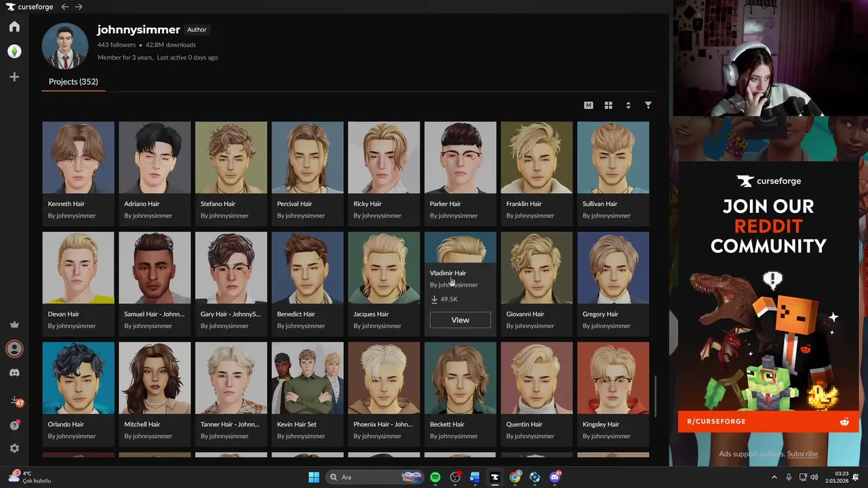This screenshot has height=488, width=868.
Task: Open sort order arrows
Action: (628, 105)
